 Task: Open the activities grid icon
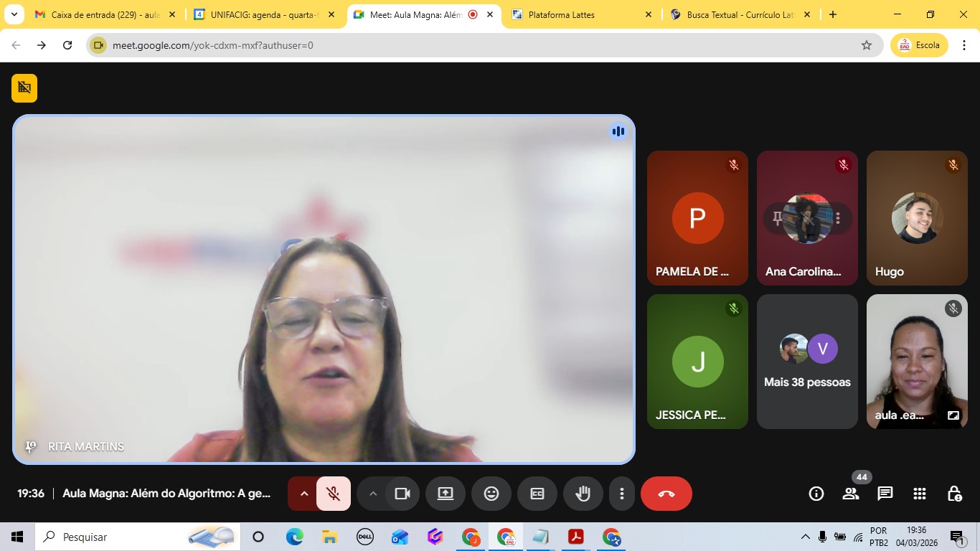tap(920, 494)
